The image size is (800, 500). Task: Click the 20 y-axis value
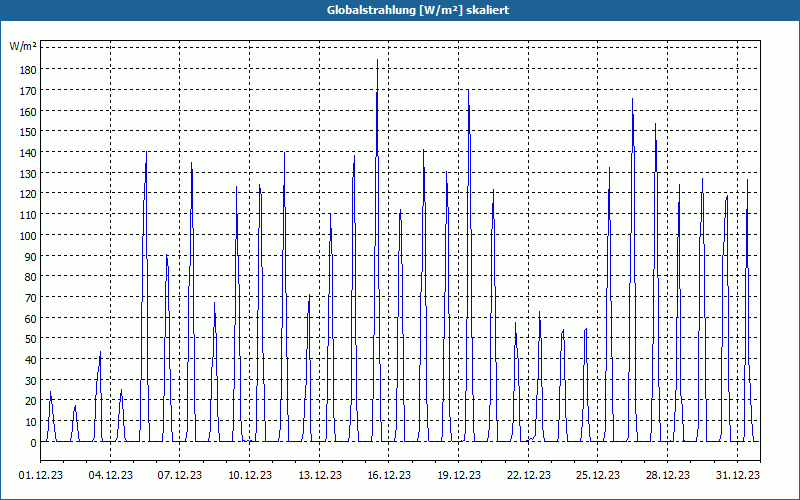[x=30, y=402]
